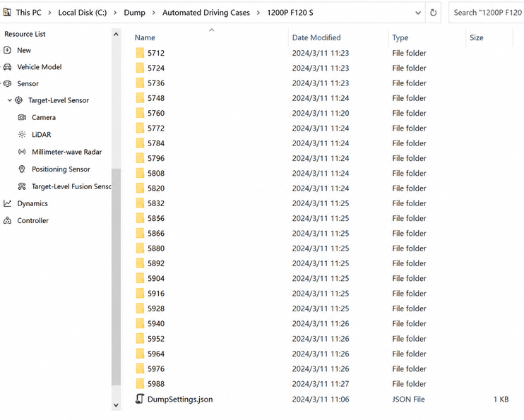524x420 pixels.
Task: Select the Camera sensor entry
Action: pyautogui.click(x=44, y=118)
